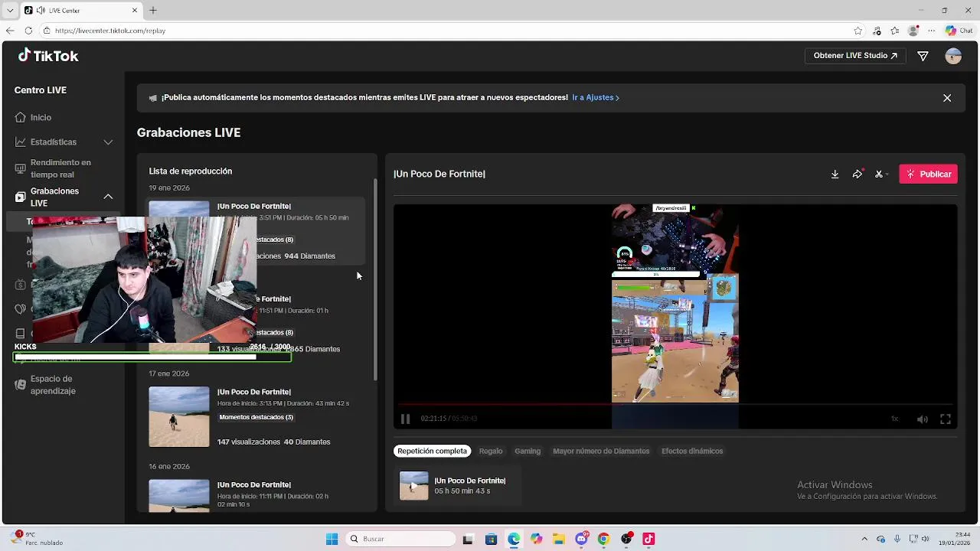Go back with the browser back arrow
The height and width of the screenshot is (551, 980).
coord(9,31)
